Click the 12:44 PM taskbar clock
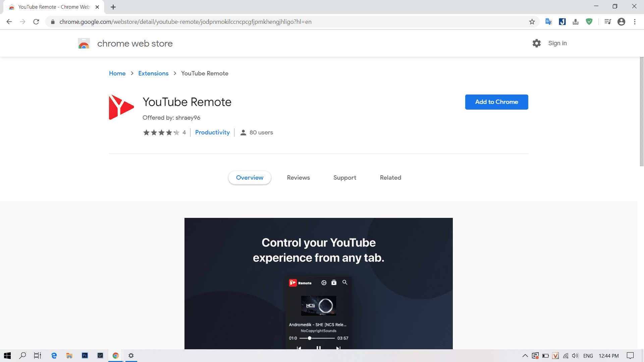This screenshot has width=644, height=362. (x=608, y=356)
